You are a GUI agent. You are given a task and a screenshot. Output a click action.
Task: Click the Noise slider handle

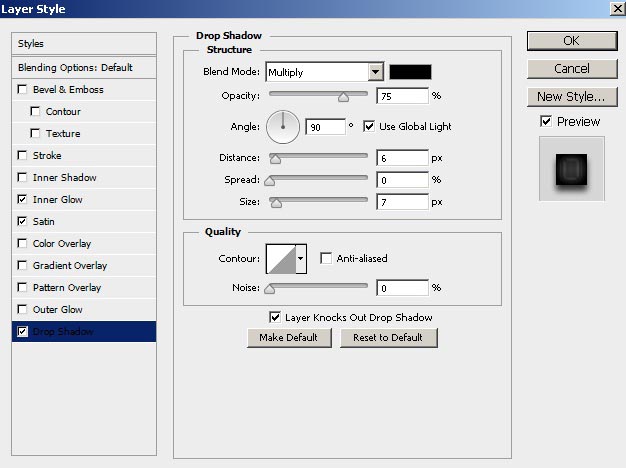click(269, 288)
